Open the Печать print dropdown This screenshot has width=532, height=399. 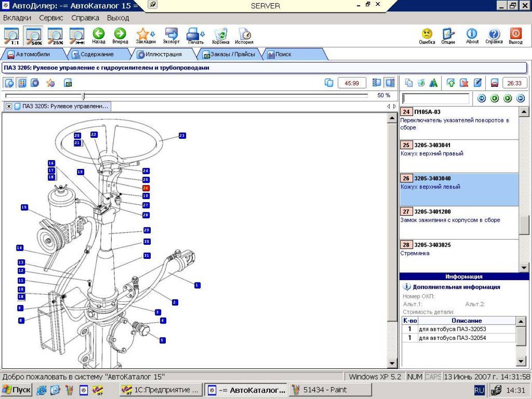click(x=196, y=36)
